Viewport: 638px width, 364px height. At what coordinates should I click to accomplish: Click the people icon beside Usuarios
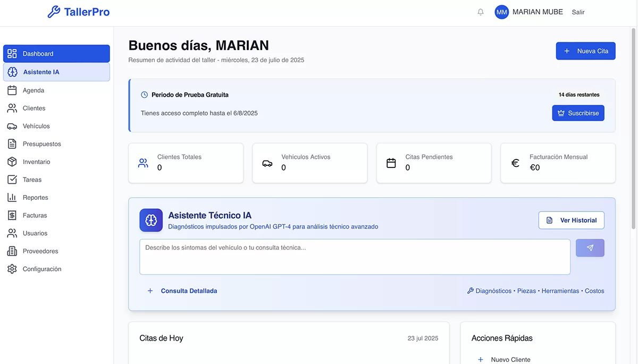pos(12,233)
